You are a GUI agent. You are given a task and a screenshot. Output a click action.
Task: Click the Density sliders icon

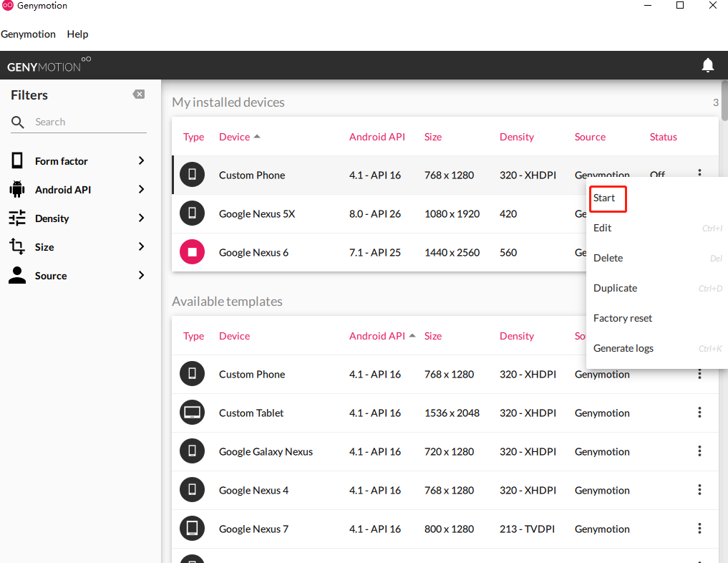coord(17,218)
